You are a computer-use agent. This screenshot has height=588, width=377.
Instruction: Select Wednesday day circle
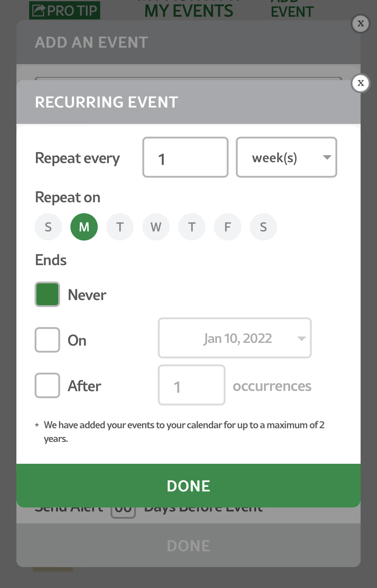pos(156,227)
